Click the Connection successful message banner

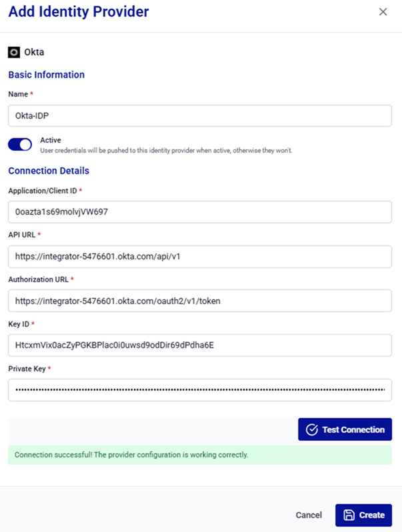pyautogui.click(x=200, y=455)
